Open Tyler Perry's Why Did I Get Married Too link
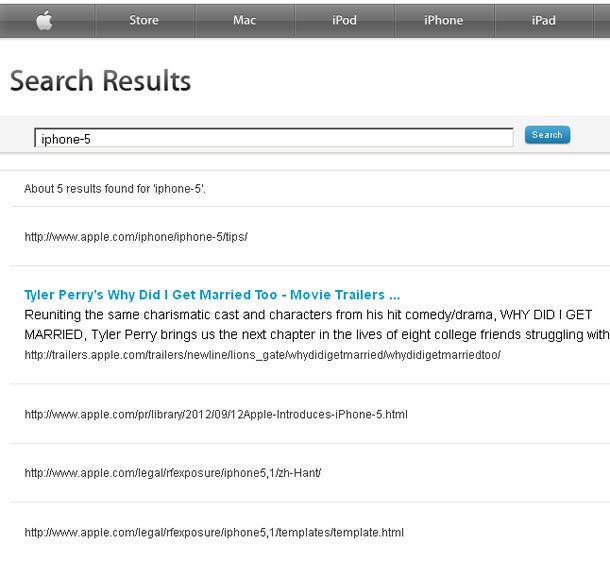 212,295
